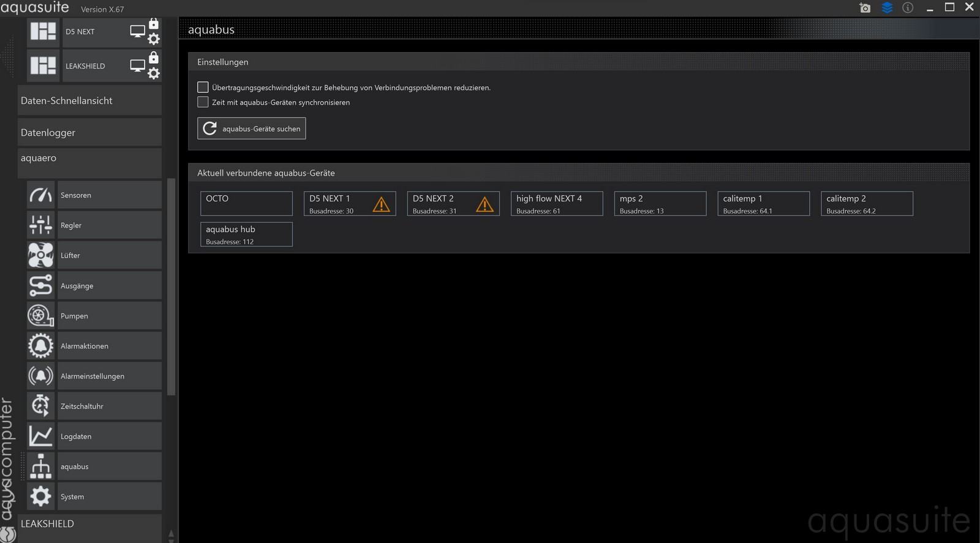The height and width of the screenshot is (543, 980).
Task: Click the D5 NEXT 1 warning triangle
Action: pyautogui.click(x=381, y=204)
